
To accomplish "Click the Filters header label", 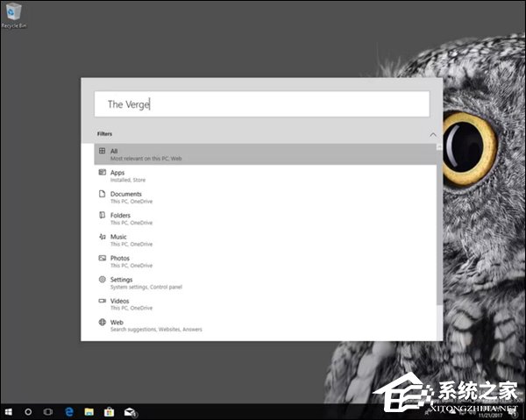I will 104,134.
